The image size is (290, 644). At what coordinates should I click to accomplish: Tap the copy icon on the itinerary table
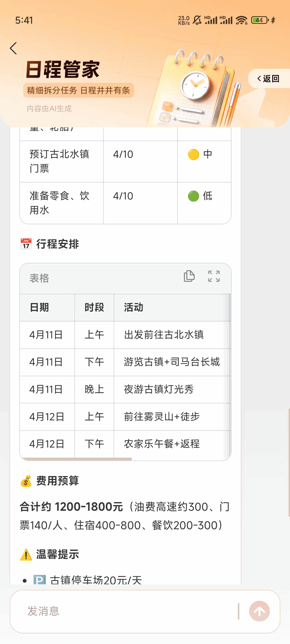tap(189, 276)
